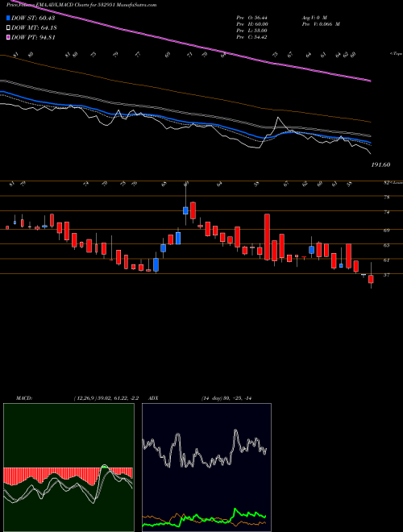Click the 61 price axis label

(x=386, y=260)
